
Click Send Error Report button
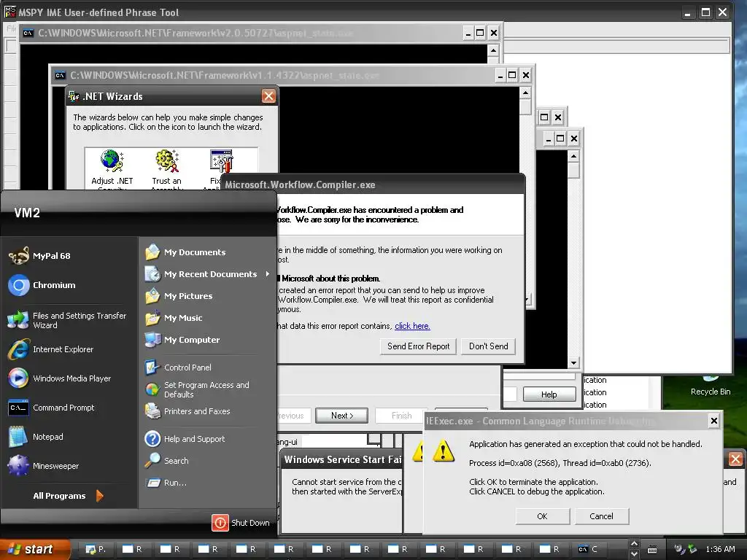click(418, 346)
